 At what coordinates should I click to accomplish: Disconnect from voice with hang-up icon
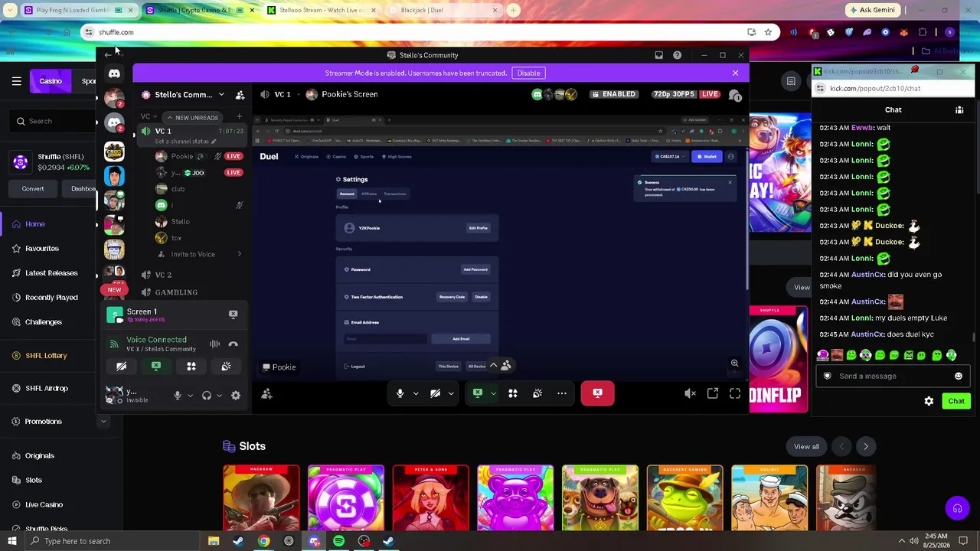233,344
